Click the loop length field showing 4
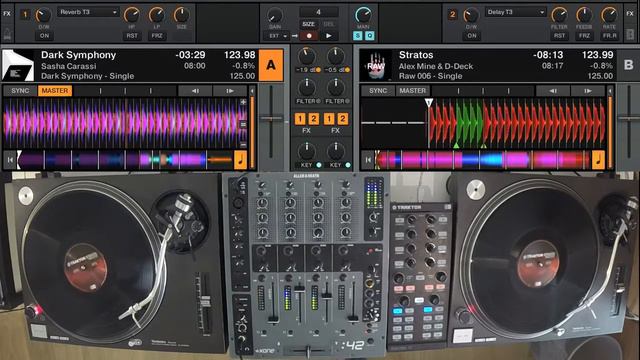This screenshot has width=640, height=360. click(x=318, y=12)
